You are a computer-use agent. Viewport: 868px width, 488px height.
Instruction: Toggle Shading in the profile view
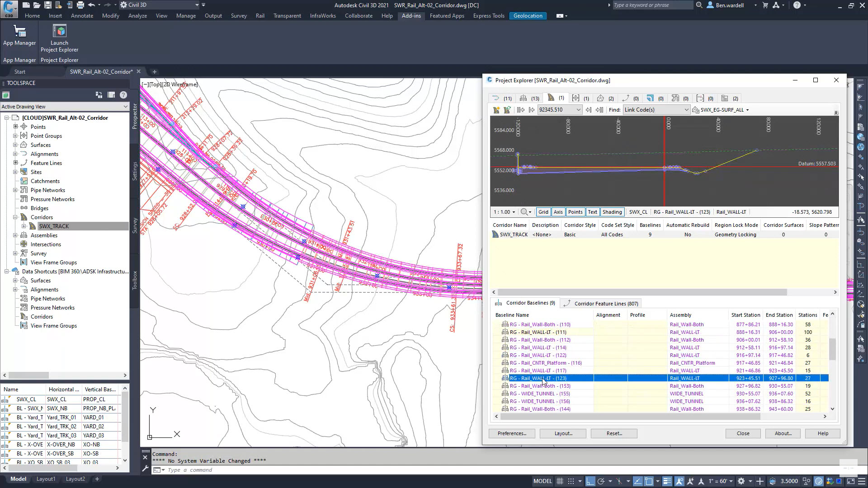click(612, 211)
